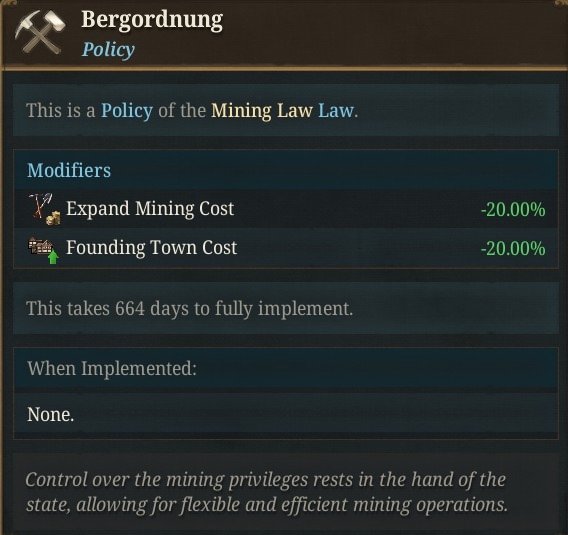This screenshot has width=568, height=535.
Task: Click the Expand Mining Cost -20.00% value
Action: pos(513,209)
